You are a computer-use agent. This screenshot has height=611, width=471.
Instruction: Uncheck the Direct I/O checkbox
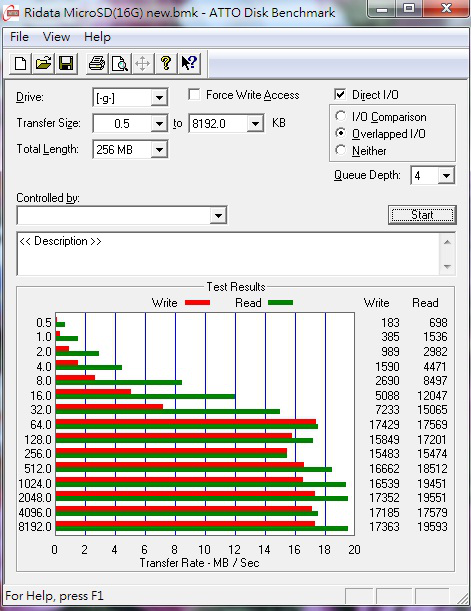(340, 94)
